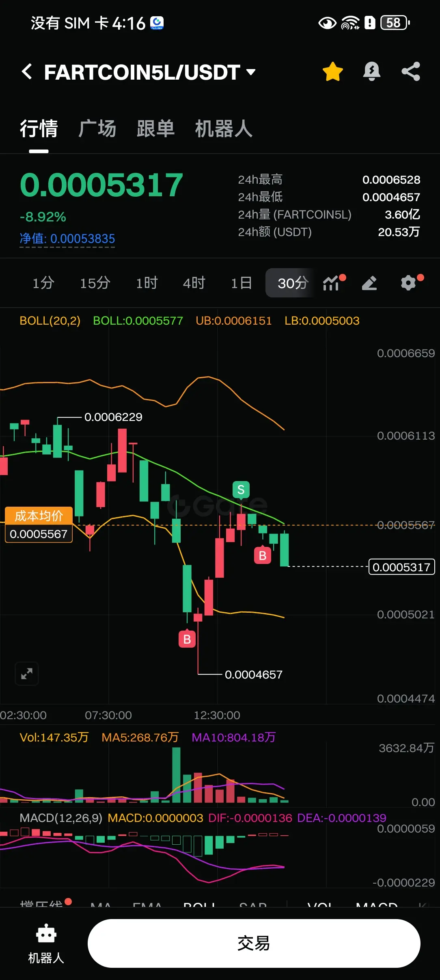Open the price alert bell icon

371,72
